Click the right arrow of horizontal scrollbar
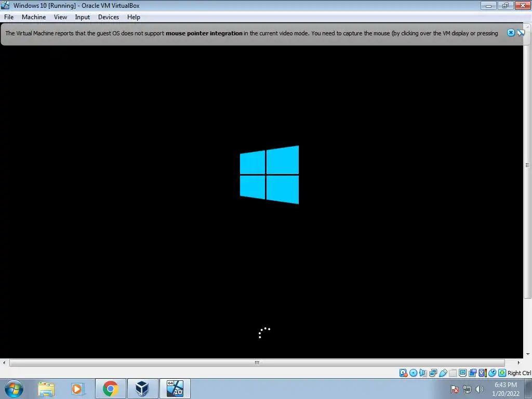Screen dimensions: 532x399 [519, 363]
